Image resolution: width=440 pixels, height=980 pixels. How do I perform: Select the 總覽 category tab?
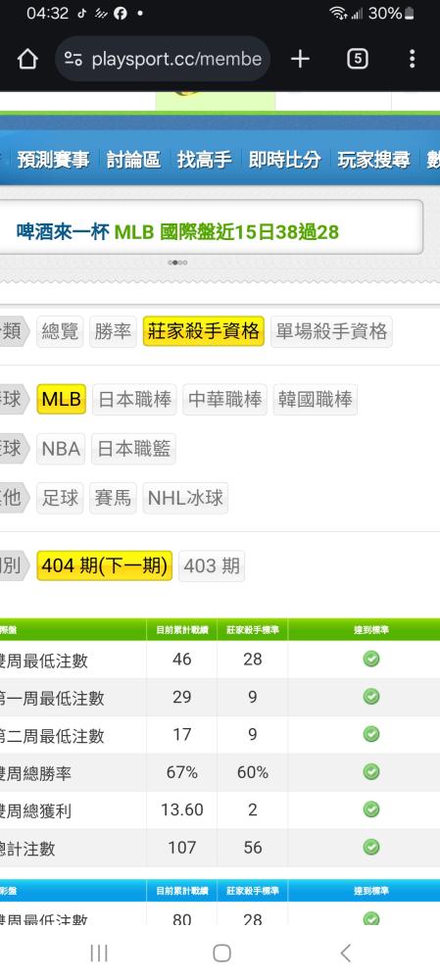60,331
